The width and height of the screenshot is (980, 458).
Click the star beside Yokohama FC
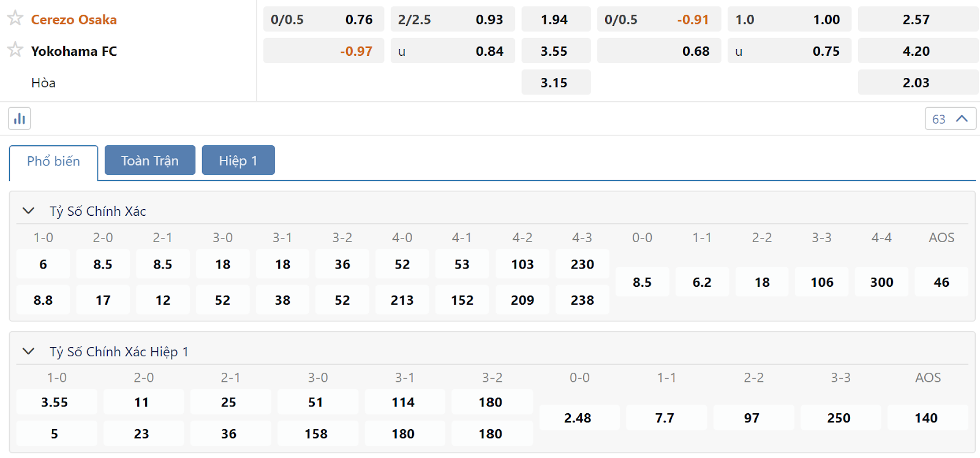pyautogui.click(x=15, y=50)
